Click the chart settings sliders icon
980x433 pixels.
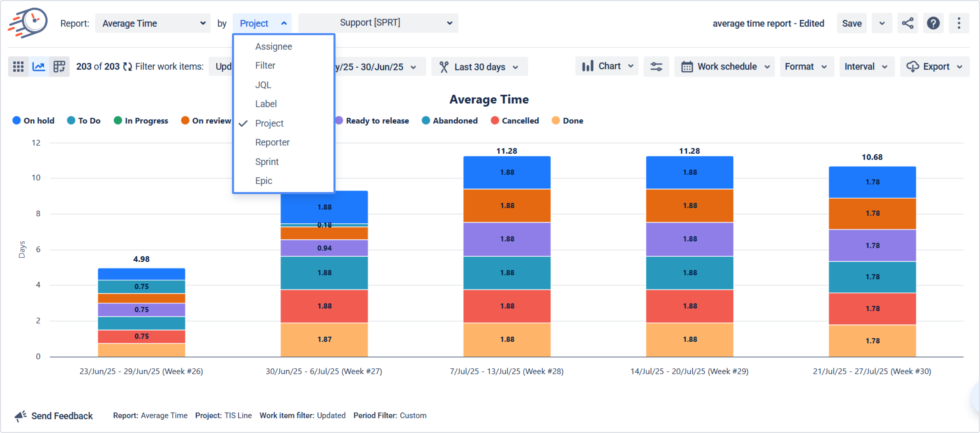click(656, 67)
